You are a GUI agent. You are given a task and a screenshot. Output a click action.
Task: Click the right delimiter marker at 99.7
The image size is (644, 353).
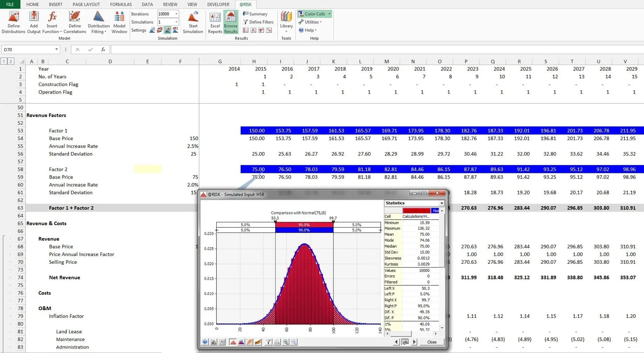click(333, 222)
